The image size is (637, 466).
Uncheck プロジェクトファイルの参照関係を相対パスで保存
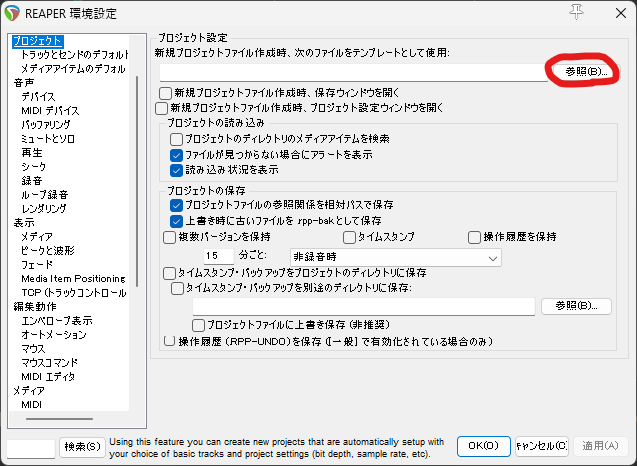point(176,205)
